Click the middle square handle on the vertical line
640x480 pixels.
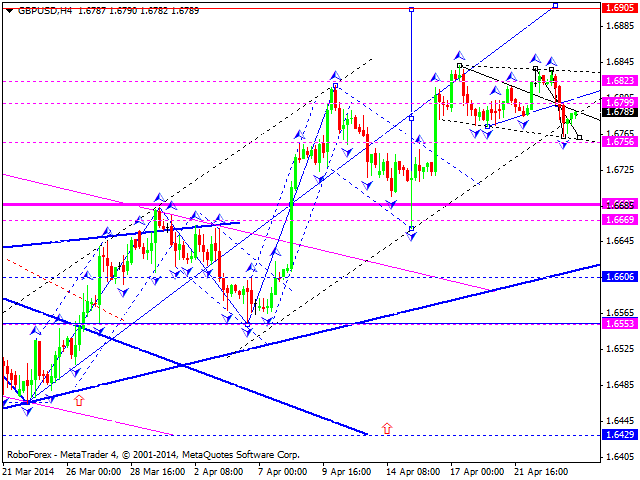click(x=411, y=118)
